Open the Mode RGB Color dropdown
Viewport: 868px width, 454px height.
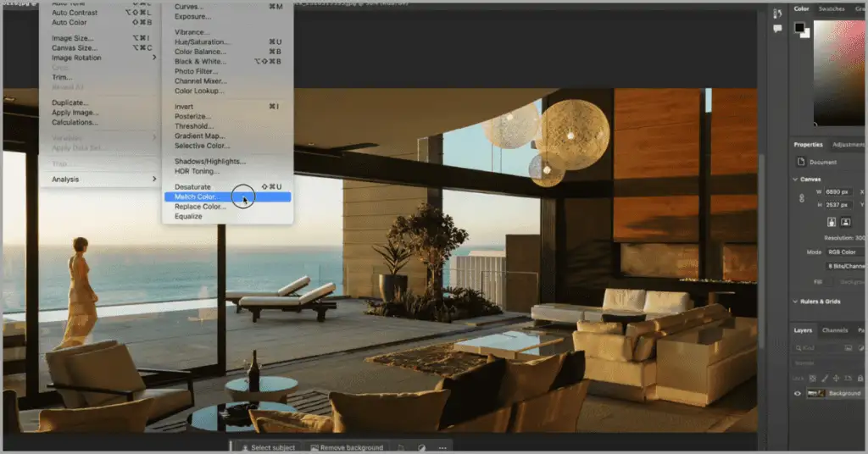(846, 252)
